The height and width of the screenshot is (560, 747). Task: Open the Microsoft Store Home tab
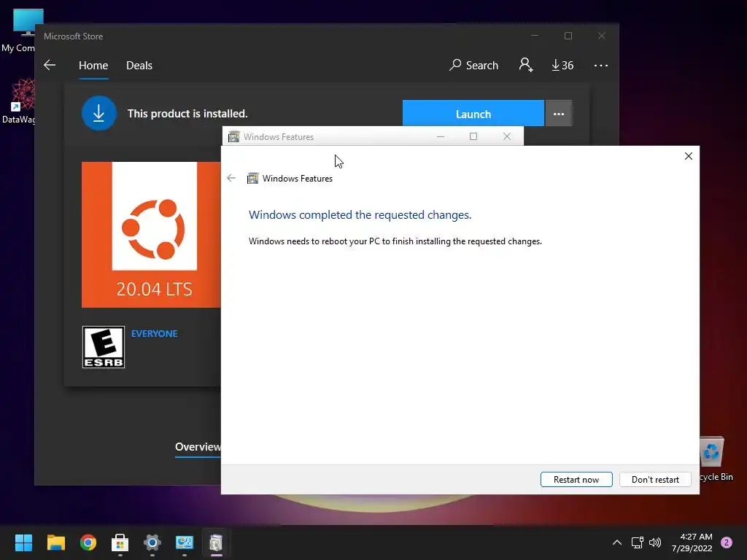tap(93, 65)
